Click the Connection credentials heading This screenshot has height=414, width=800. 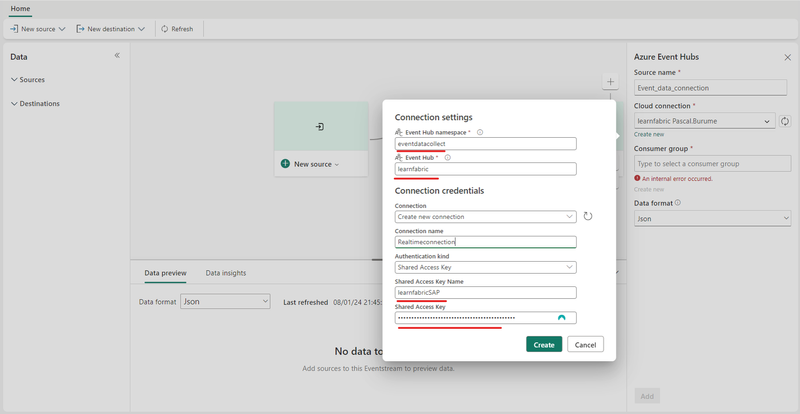click(439, 191)
